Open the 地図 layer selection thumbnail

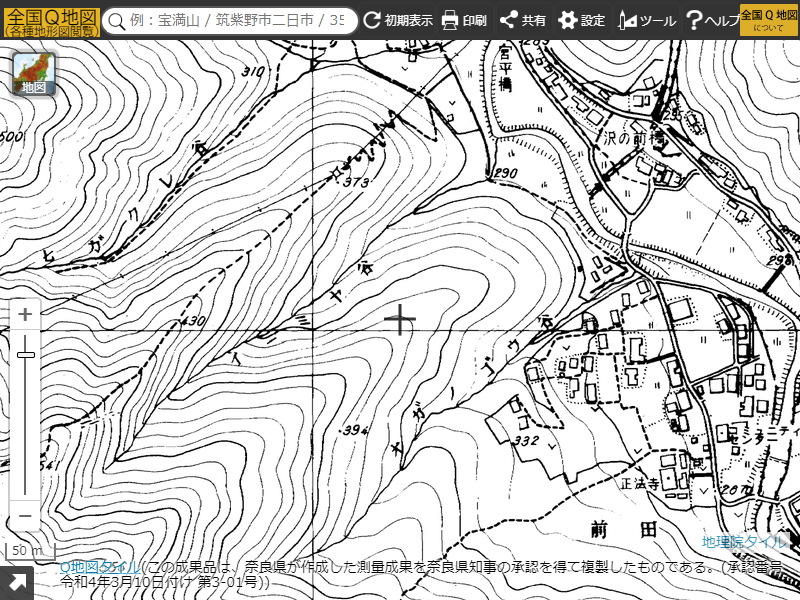(33, 73)
